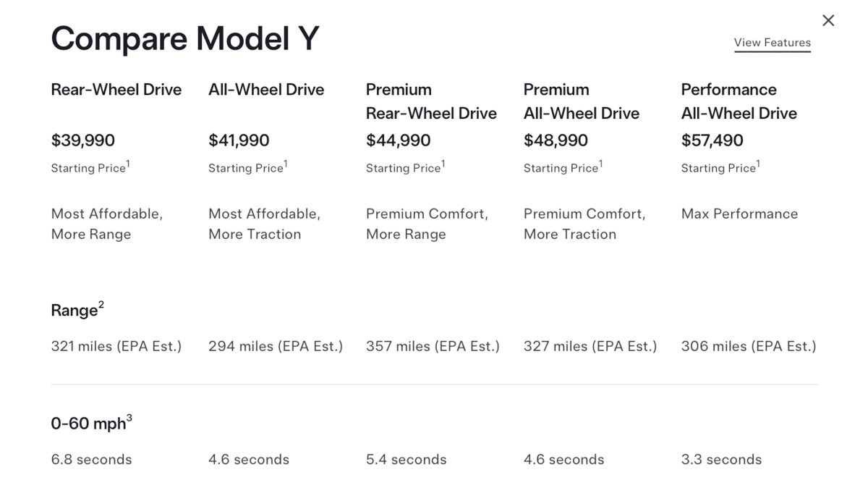
Task: Open footnote 2 on the Range label
Action: click(x=99, y=304)
